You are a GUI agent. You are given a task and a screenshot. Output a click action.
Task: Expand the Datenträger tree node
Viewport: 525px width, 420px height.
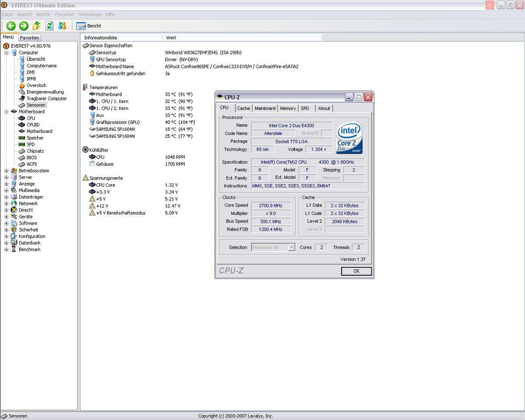(7, 197)
